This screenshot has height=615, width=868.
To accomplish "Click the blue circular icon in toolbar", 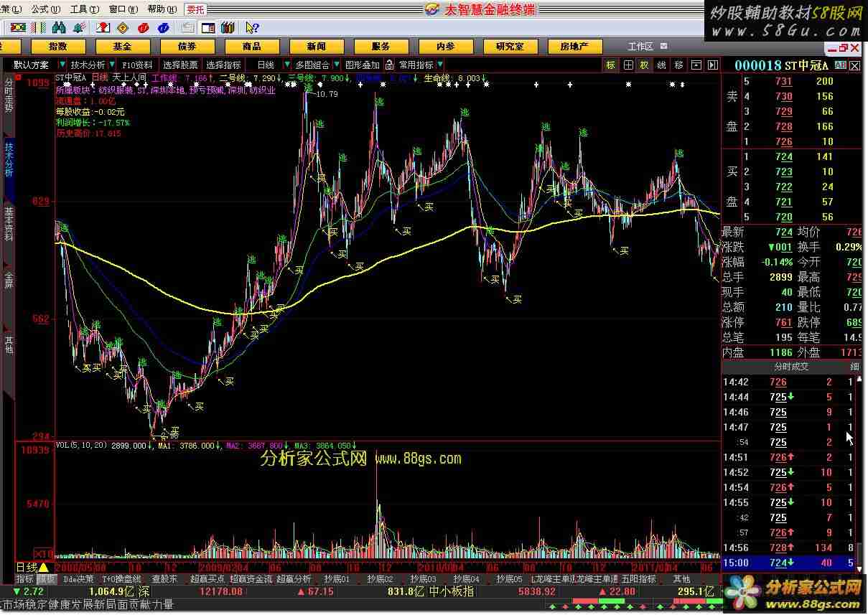I will (163, 28).
